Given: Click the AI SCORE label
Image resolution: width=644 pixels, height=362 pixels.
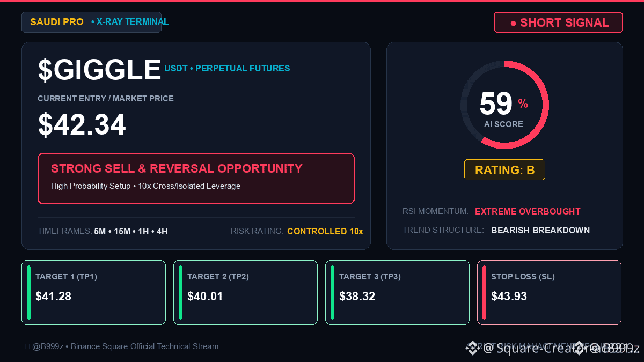Looking at the screenshot, I should click(x=503, y=124).
